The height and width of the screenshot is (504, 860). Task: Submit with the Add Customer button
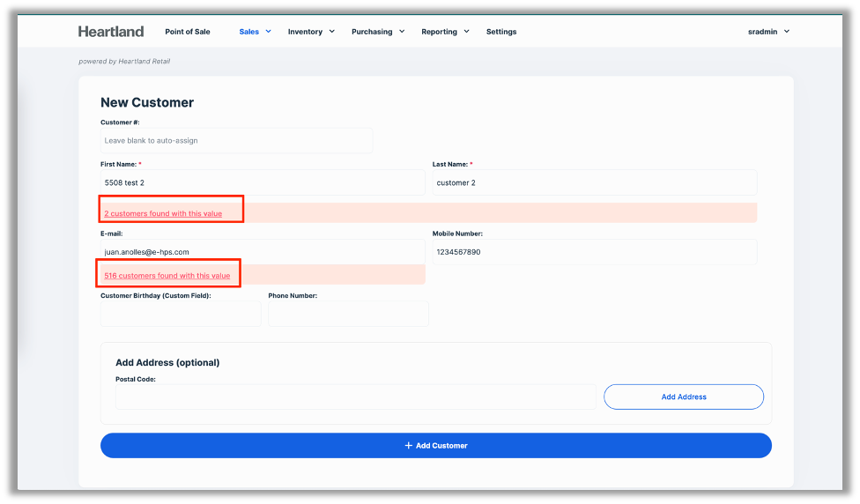(435, 446)
